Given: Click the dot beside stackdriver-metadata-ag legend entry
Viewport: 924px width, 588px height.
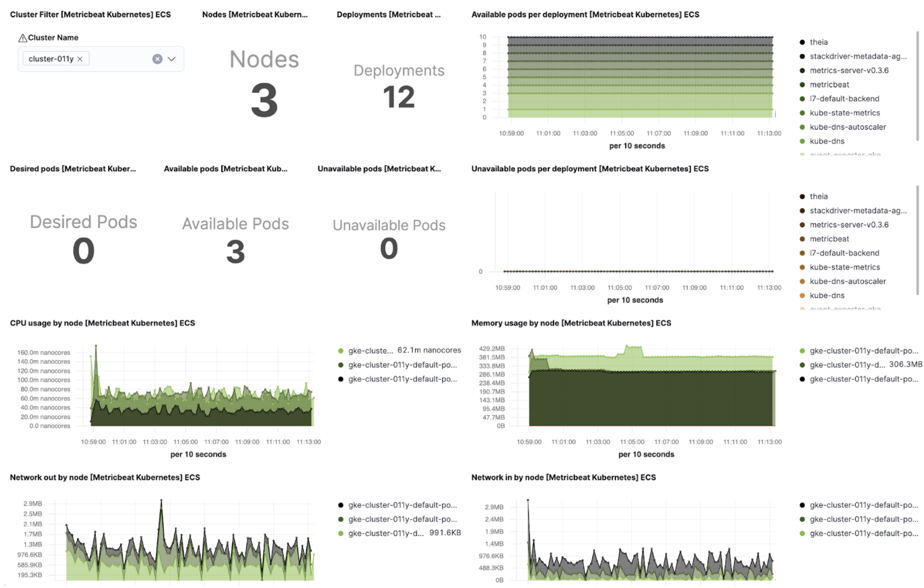Looking at the screenshot, I should point(803,56).
